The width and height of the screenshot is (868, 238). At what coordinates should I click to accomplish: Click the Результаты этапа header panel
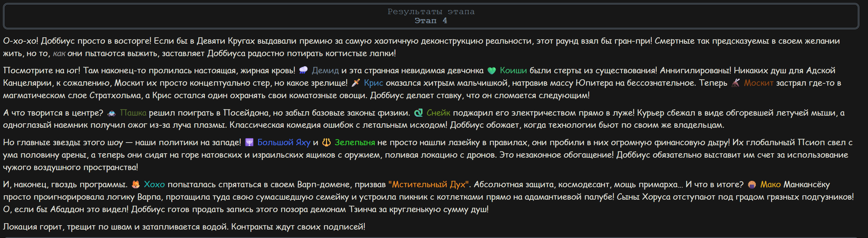431,16
